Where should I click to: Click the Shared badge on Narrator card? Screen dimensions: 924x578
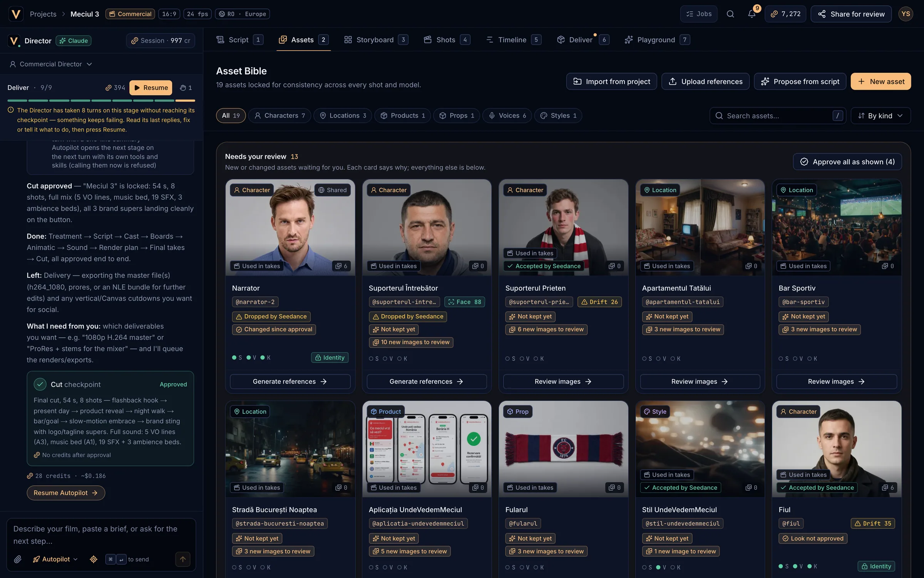click(x=332, y=190)
